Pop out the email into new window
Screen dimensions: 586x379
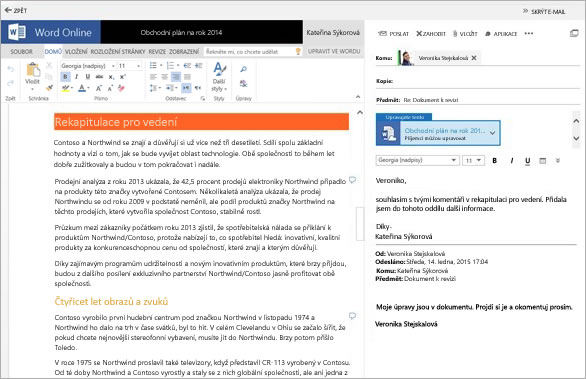tap(574, 33)
